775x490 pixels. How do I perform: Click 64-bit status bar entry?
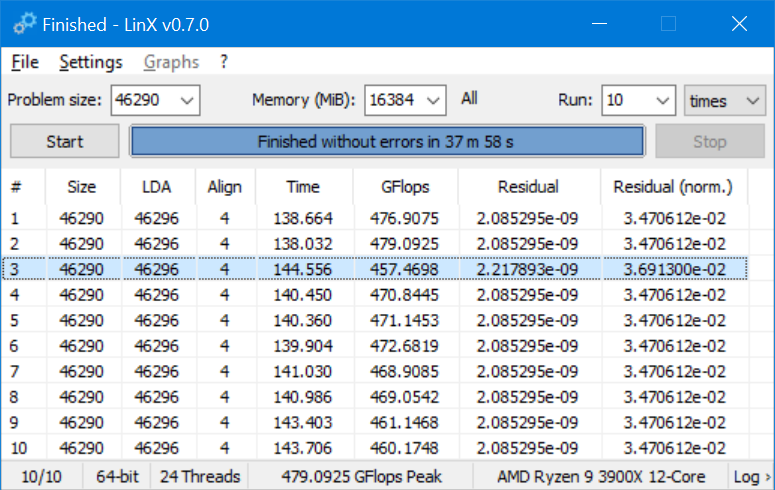(x=118, y=477)
